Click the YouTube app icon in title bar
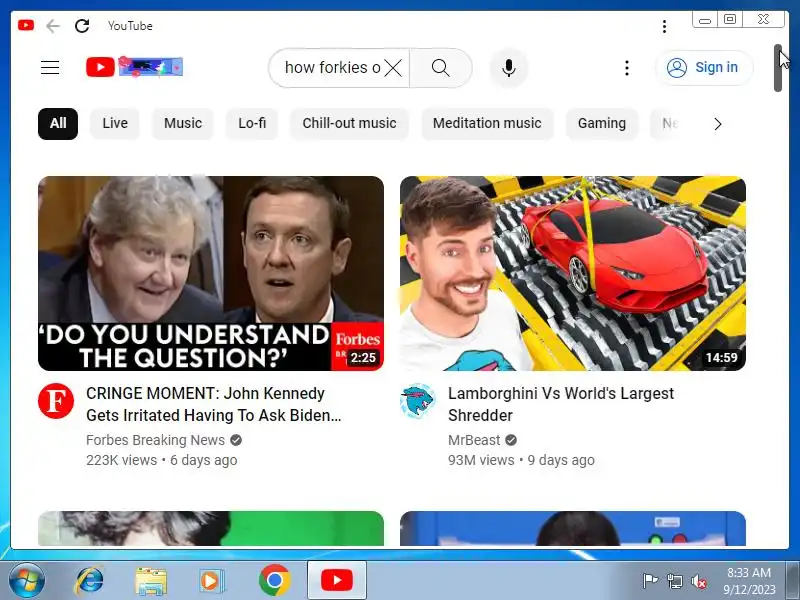 pyautogui.click(x=26, y=25)
